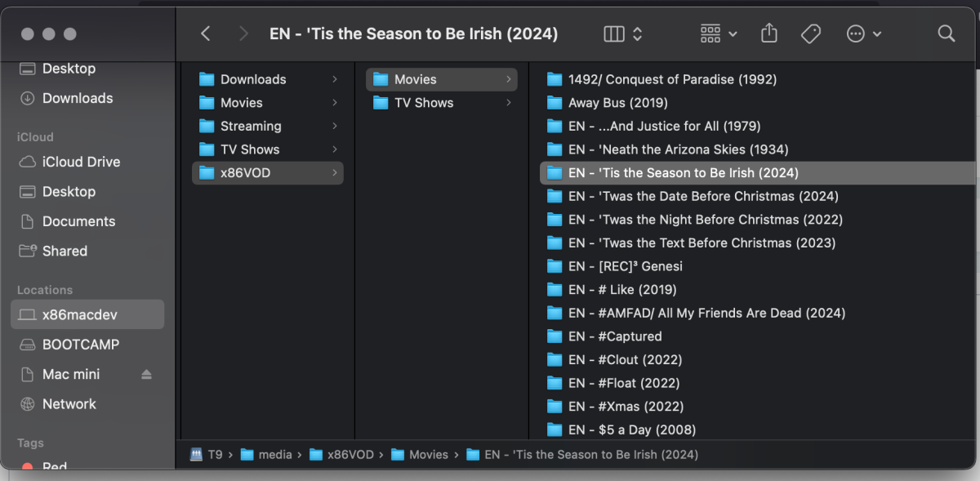980x481 pixels.
Task: Click the Search icon
Action: [x=946, y=33]
